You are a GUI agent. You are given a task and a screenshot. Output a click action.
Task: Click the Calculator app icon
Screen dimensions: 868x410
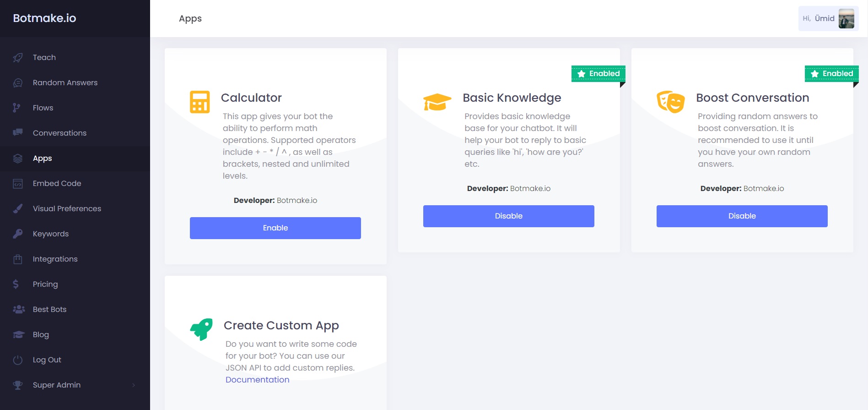pos(199,102)
